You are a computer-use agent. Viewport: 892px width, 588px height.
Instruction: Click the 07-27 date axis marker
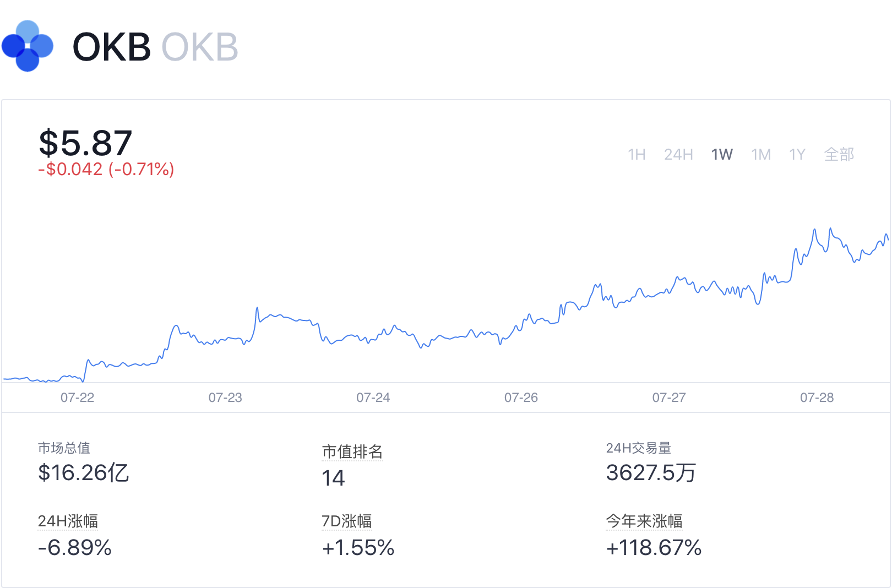click(x=669, y=398)
